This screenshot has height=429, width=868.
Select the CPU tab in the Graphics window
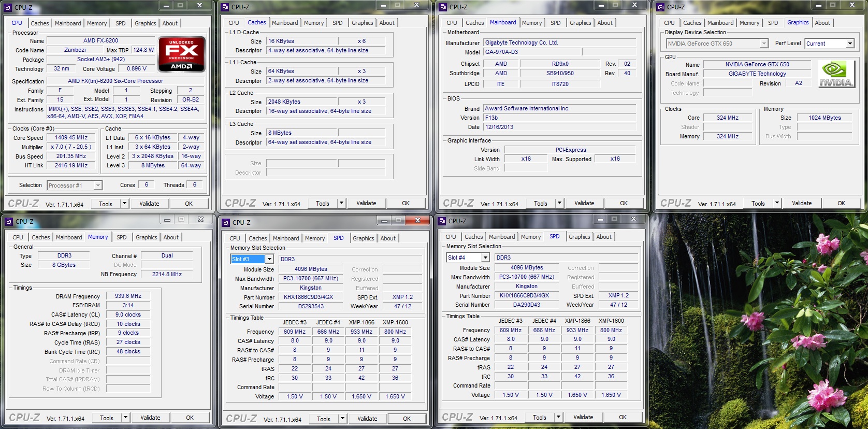coord(669,23)
